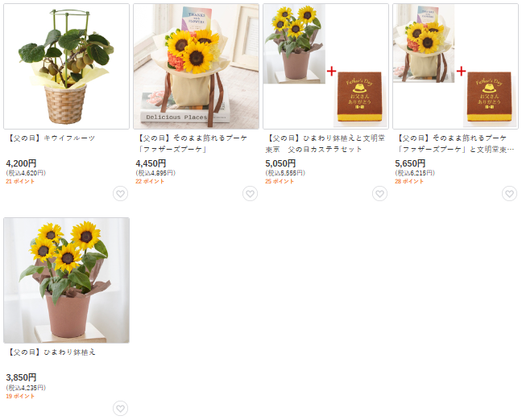The image size is (522, 420).
Task: Open the 【父の日】キウイフルーツ title link
Action: [51, 138]
